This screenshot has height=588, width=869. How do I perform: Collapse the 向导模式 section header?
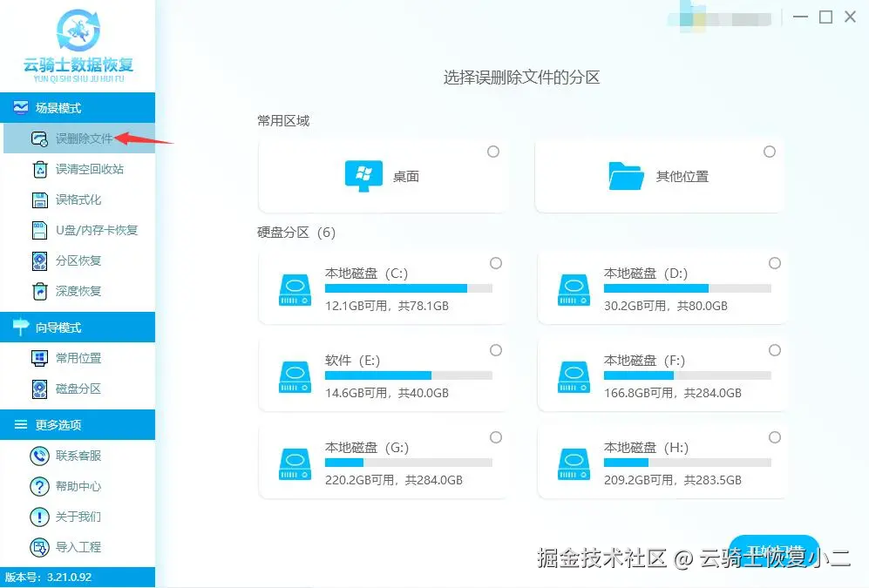coord(78,328)
